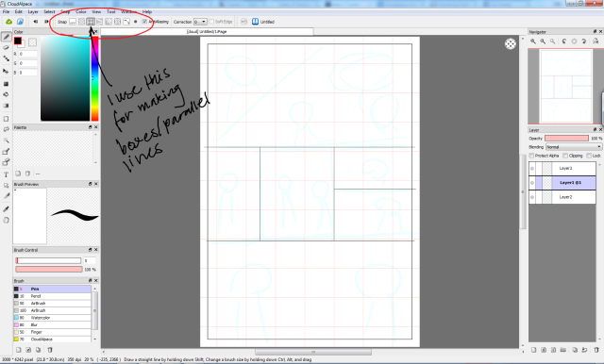The height and width of the screenshot is (364, 604).
Task: Enable the layer Lock checkbox
Action: (x=589, y=156)
